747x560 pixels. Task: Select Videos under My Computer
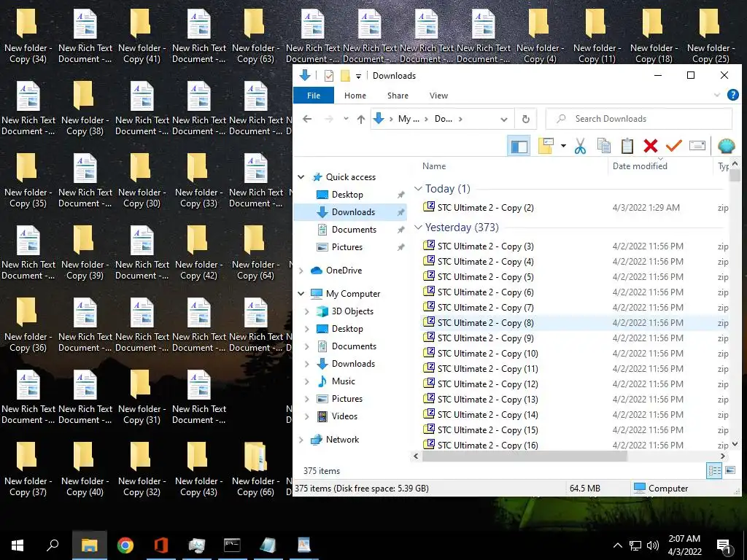click(344, 416)
